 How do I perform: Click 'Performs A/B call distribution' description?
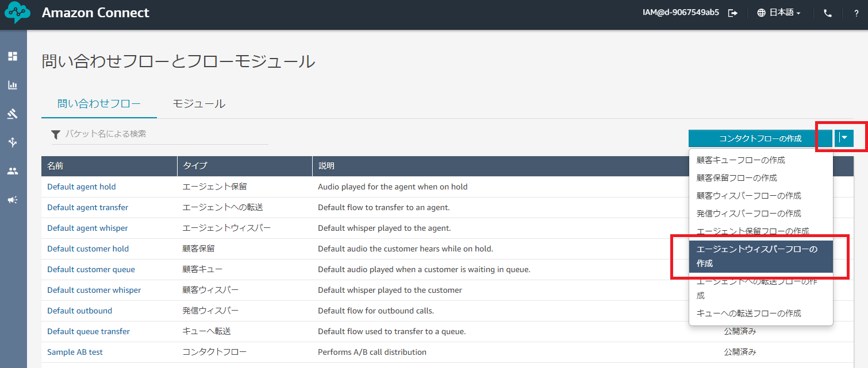372,352
